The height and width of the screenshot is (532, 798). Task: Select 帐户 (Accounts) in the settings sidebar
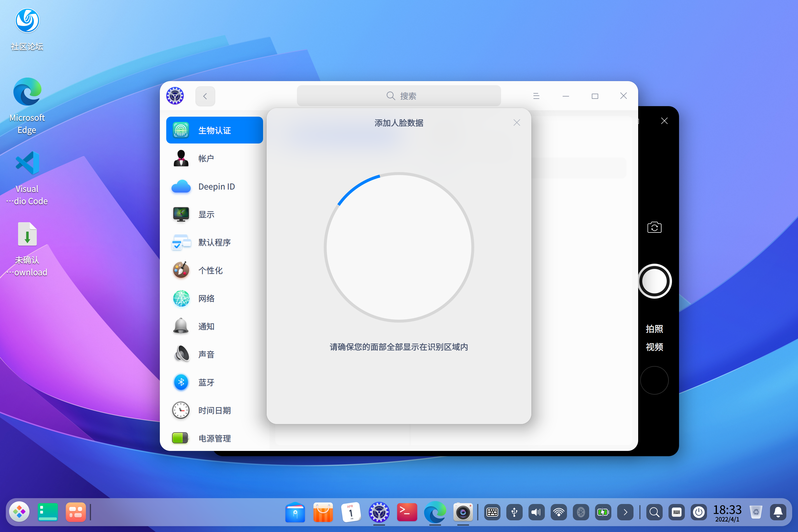pyautogui.click(x=206, y=158)
